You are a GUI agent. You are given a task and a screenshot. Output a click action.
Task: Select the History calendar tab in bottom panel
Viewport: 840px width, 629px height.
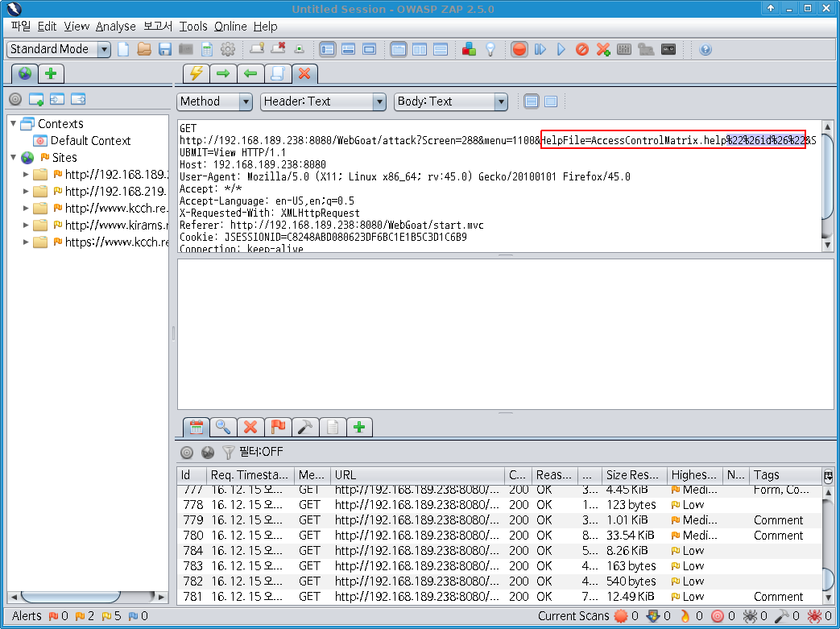(196, 427)
